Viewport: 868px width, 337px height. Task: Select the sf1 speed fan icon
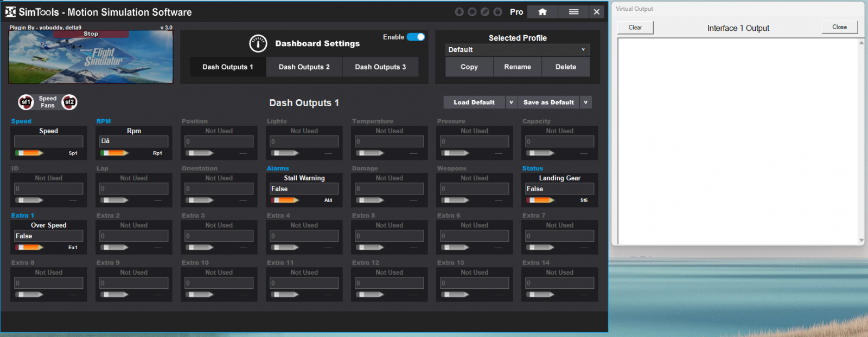pyautogui.click(x=26, y=102)
